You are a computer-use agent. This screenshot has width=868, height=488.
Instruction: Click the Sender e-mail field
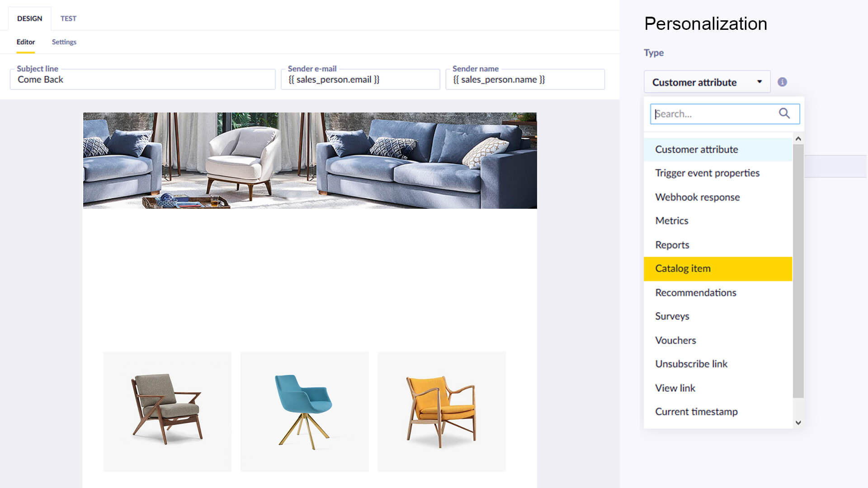360,80
